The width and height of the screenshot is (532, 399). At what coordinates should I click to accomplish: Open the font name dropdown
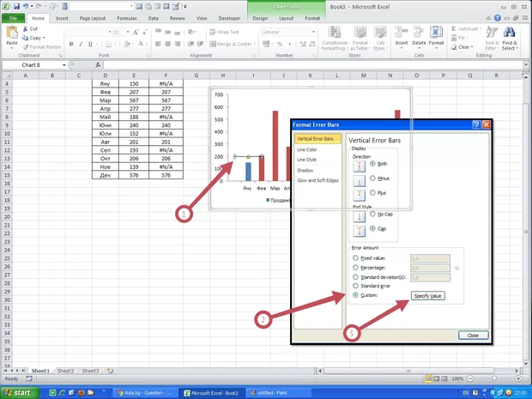110,32
